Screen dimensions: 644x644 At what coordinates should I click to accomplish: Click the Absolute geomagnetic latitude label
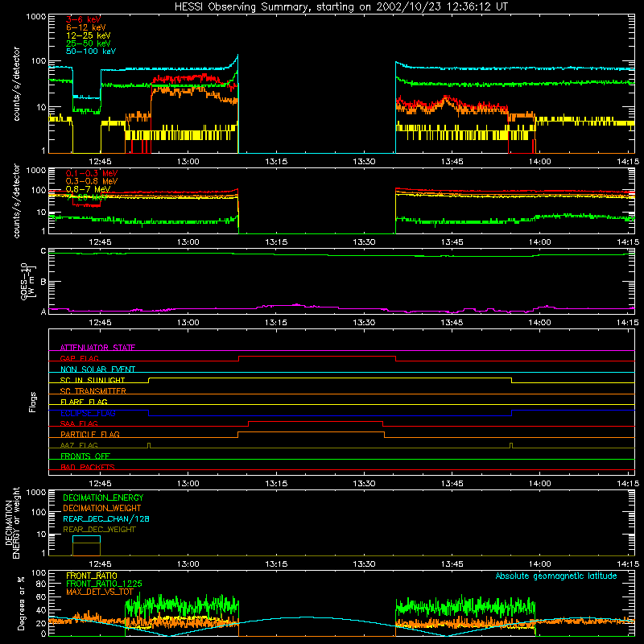(x=556, y=576)
